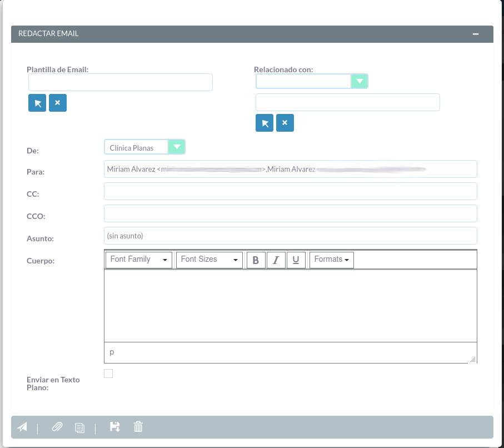Click the Asunto subject input field

290,235
